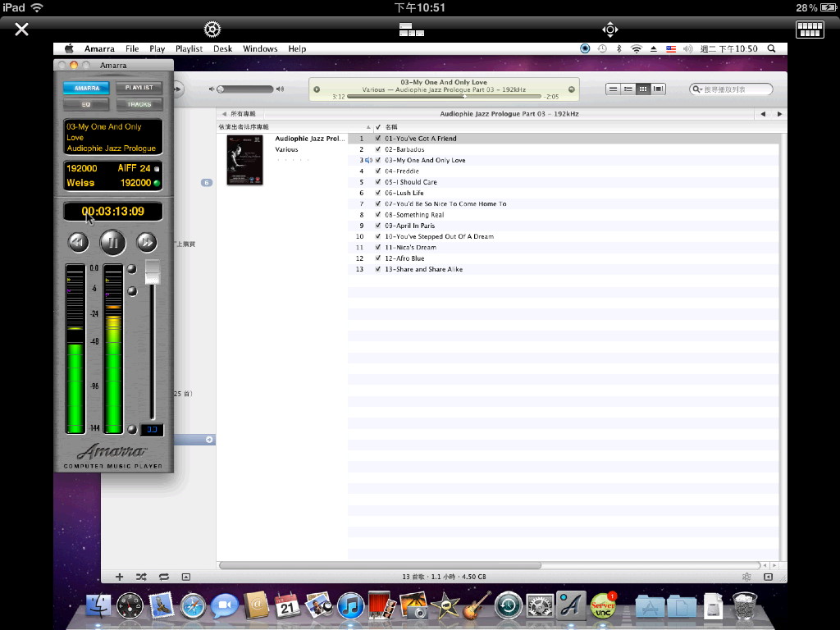Launch Finder from the Dock
Screen dimensions: 840x630
[x=98, y=606]
